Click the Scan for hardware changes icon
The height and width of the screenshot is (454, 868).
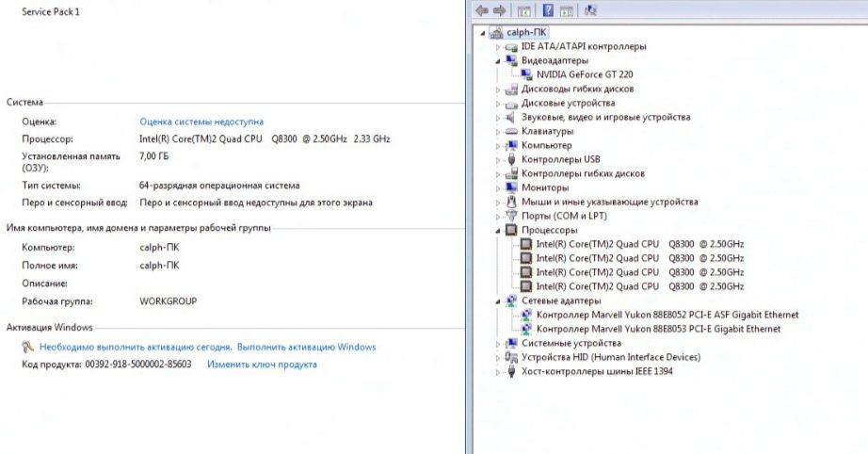[590, 10]
